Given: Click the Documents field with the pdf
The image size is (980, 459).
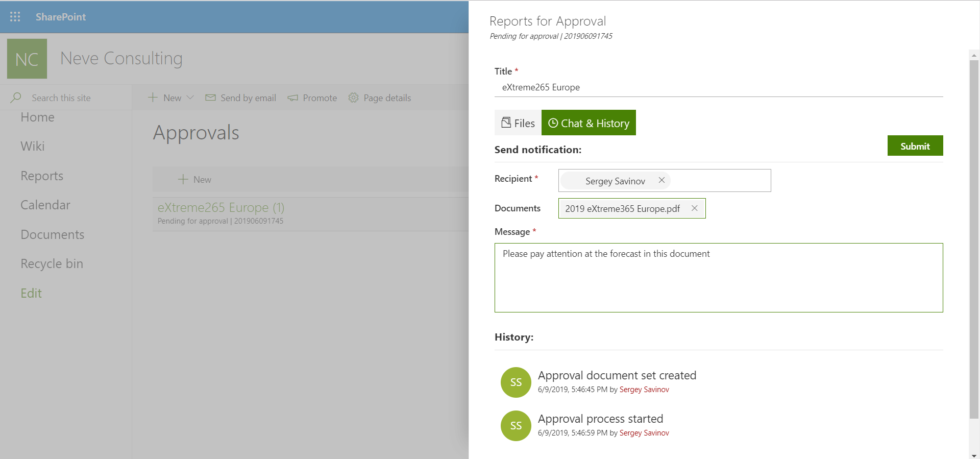Looking at the screenshot, I should [632, 208].
